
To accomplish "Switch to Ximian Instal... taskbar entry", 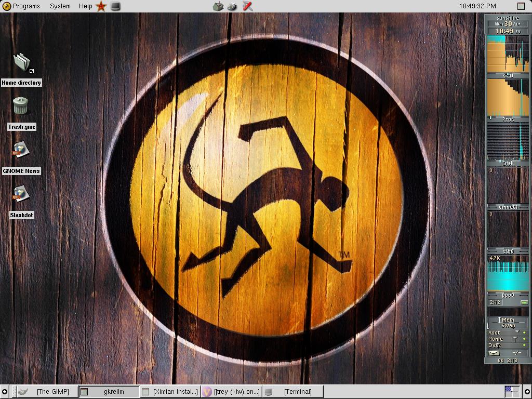I will [170, 392].
